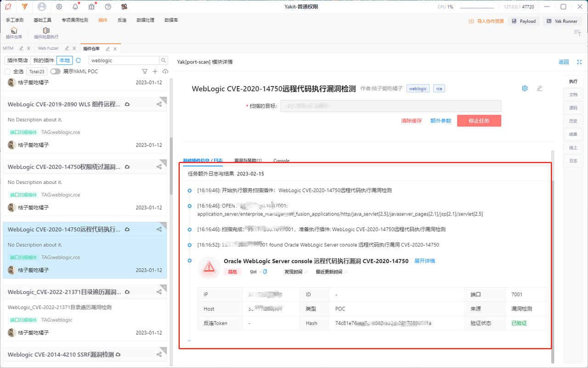Open the 数据处理 menu
This screenshot has width=588, height=368.
tap(145, 20)
